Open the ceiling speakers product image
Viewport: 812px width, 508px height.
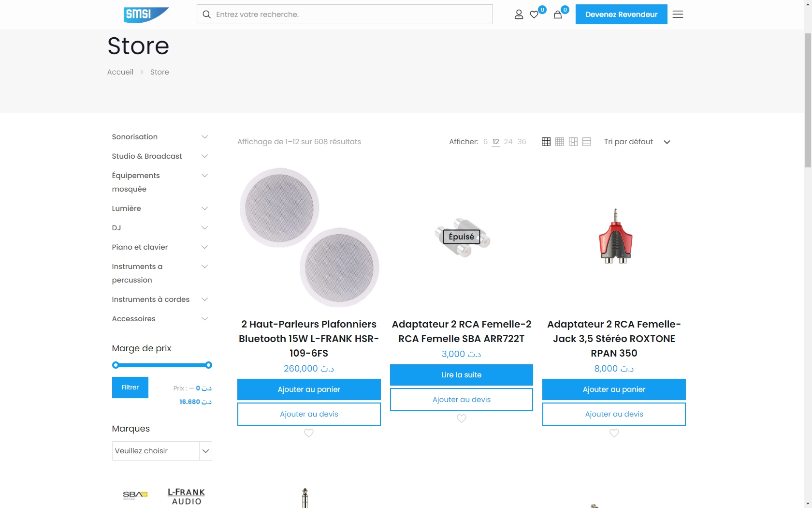[x=309, y=238]
